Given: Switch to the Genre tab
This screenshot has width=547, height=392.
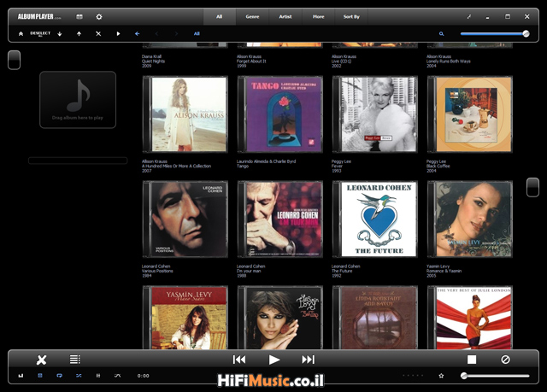Looking at the screenshot, I should click(252, 16).
